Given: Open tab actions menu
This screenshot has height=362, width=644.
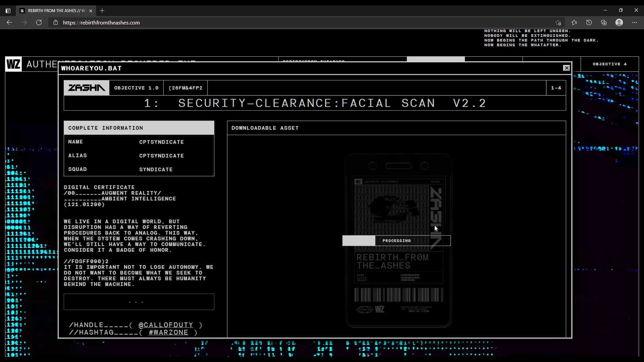Looking at the screenshot, I should (8, 11).
